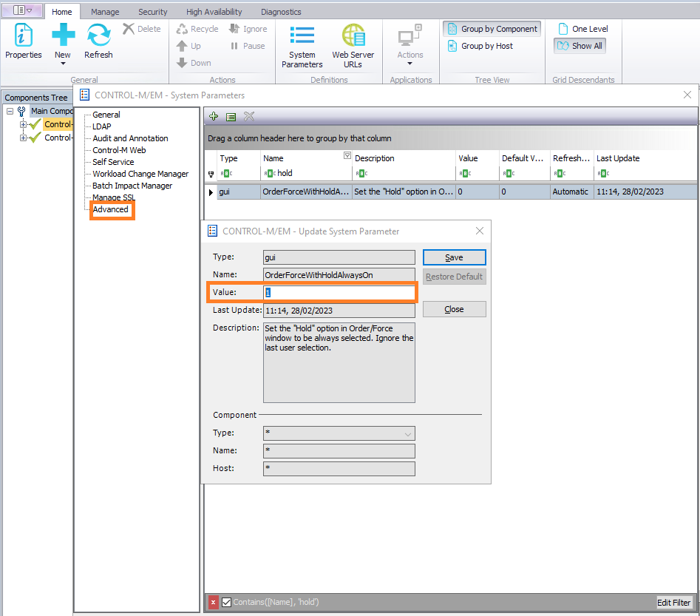
Task: Open the Component Type combo box
Action: (339, 433)
